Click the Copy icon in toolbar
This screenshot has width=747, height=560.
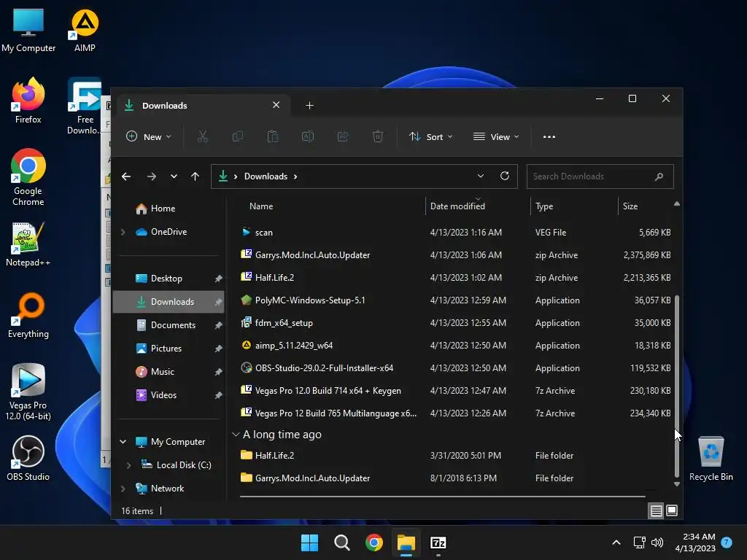[x=237, y=136]
